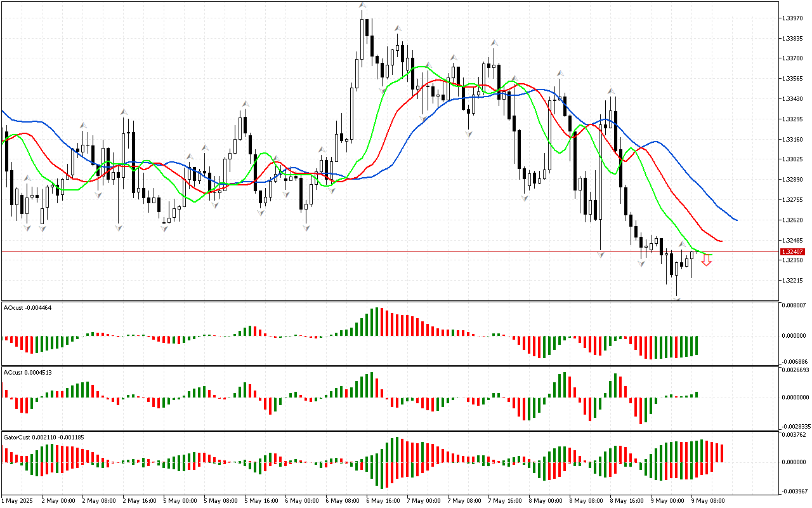Click right end of green Alligator lips line
The image size is (812, 508).
pyautogui.click(x=712, y=254)
